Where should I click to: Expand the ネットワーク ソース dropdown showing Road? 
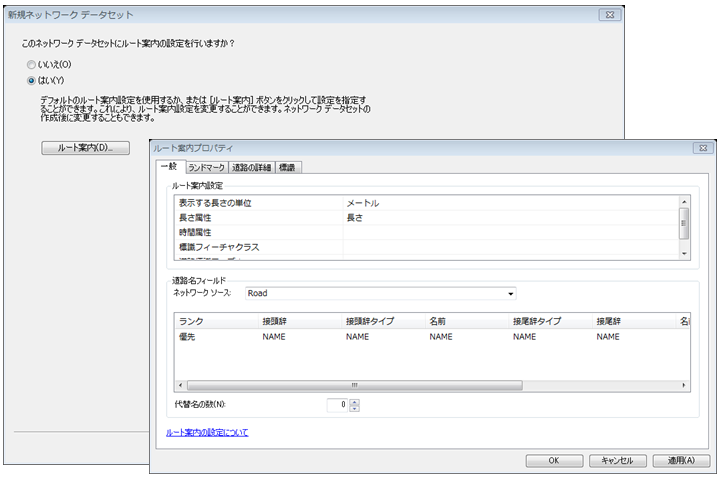(510, 294)
